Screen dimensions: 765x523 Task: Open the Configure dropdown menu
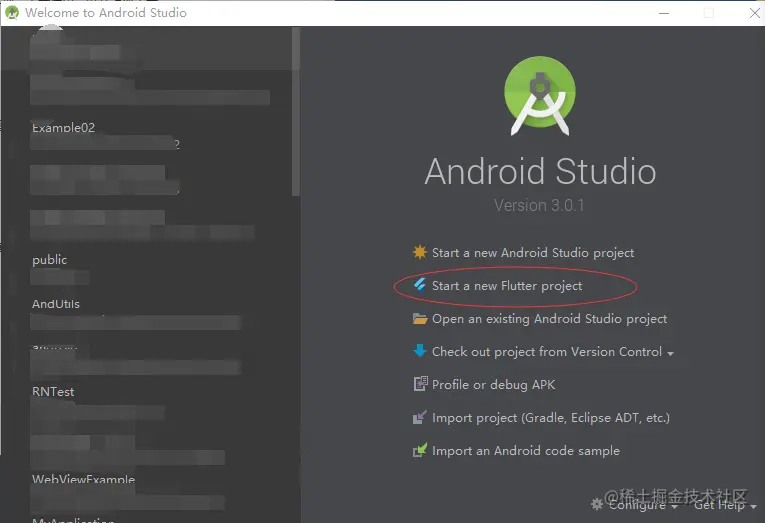(x=642, y=504)
